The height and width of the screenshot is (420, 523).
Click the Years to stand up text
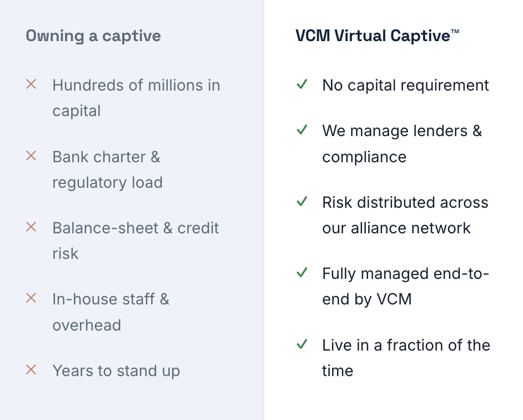116,371
